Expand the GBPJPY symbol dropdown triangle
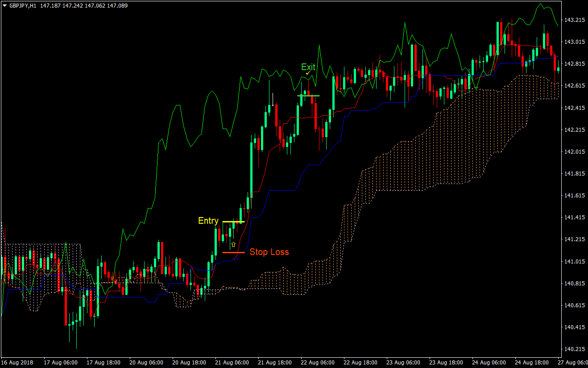This screenshot has height=368, width=588. coord(4,5)
